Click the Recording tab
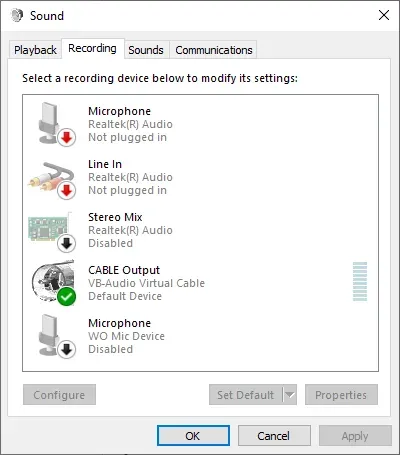This screenshot has width=400, height=455. pyautogui.click(x=93, y=49)
